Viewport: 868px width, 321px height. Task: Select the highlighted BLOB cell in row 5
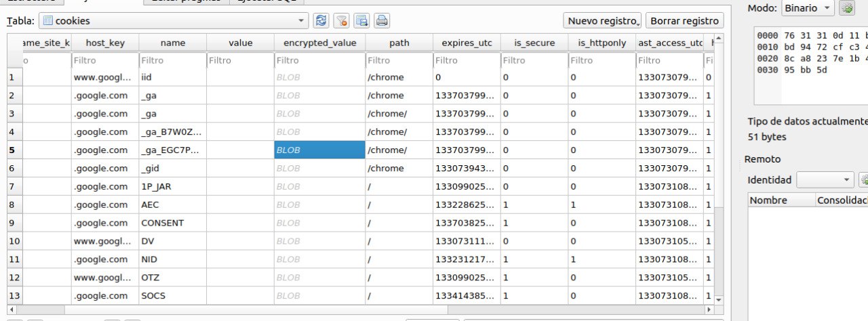point(319,150)
